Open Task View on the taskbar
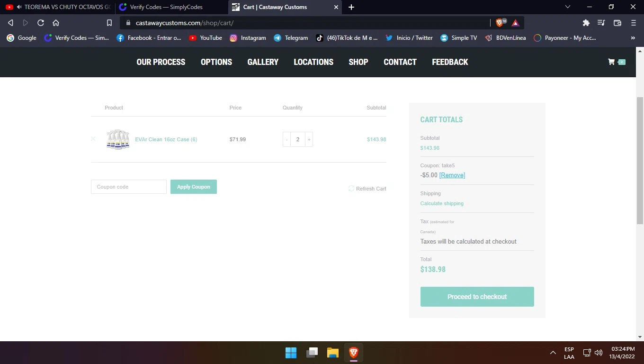Screen dimensions: 644x364 312,353
